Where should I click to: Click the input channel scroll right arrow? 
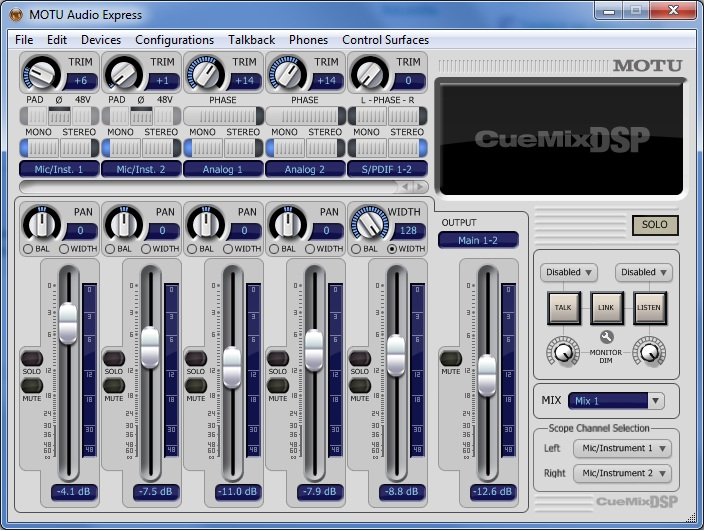coord(420,186)
